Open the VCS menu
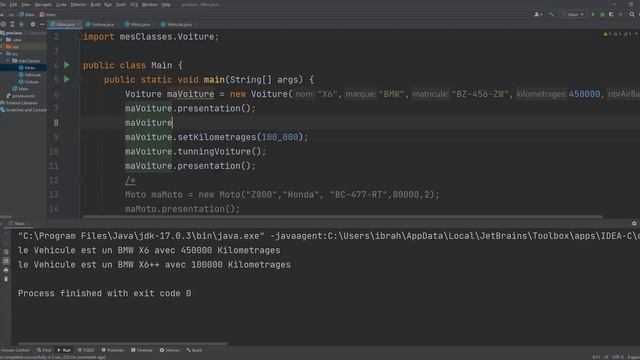This screenshot has height=360, width=640. tap(134, 4)
